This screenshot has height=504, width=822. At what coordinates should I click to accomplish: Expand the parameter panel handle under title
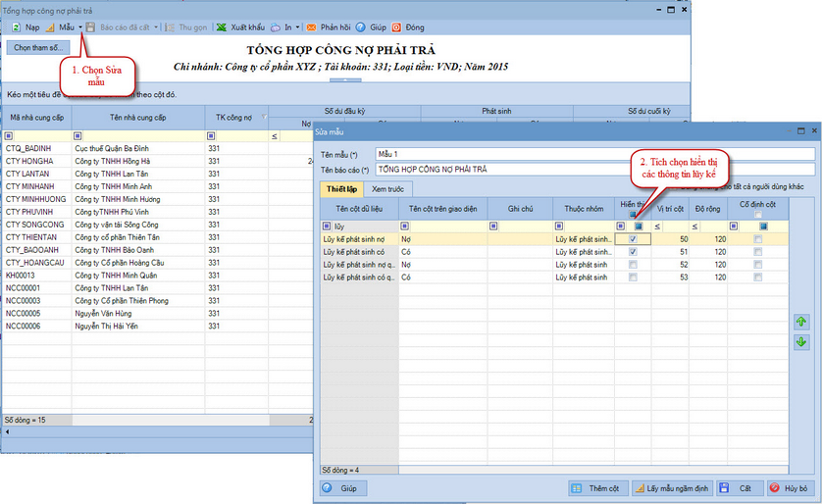click(345, 80)
